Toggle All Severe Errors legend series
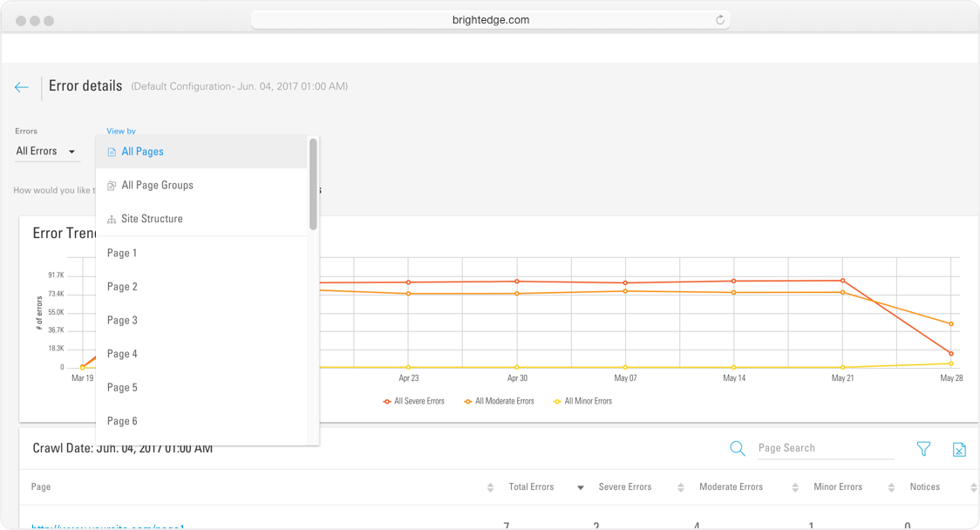This screenshot has width=980, height=530. coord(414,402)
